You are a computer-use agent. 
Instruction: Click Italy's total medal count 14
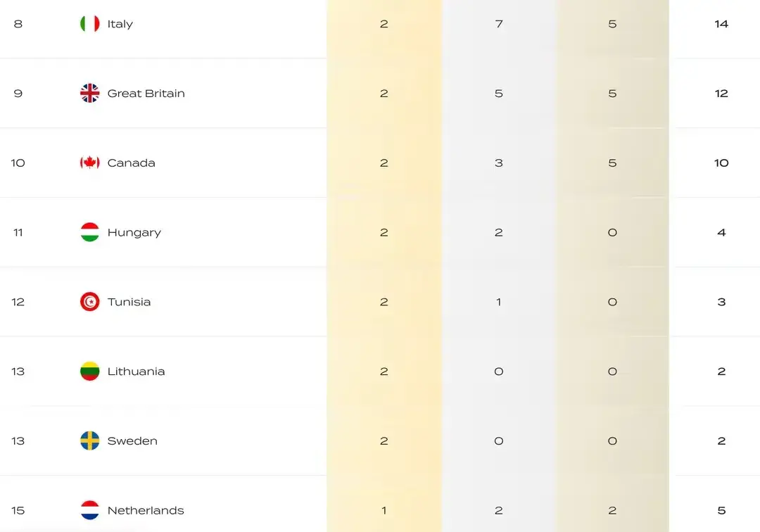[721, 24]
